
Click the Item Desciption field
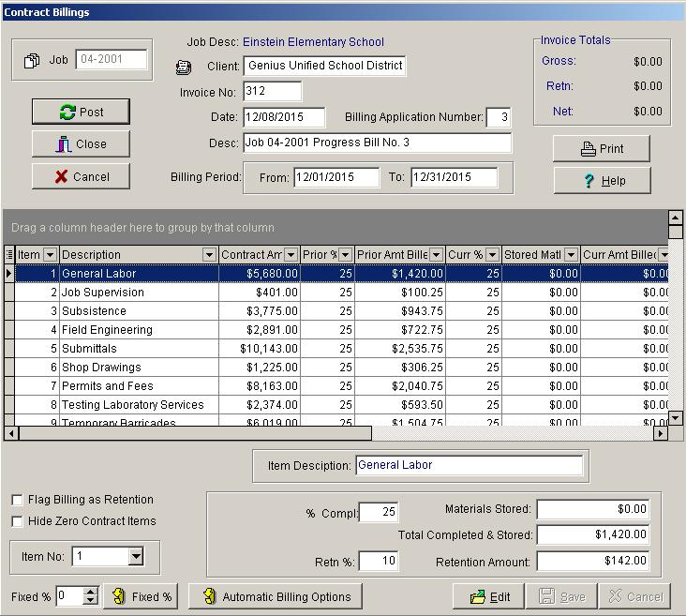coord(469,465)
